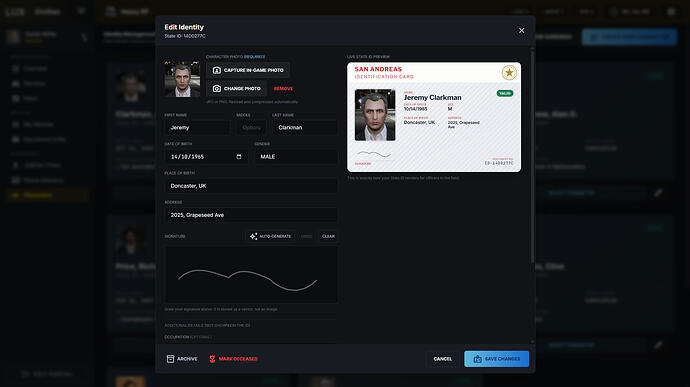The width and height of the screenshot is (690, 387).
Task: Open the Gender dropdown showing MALE
Action: [x=296, y=157]
